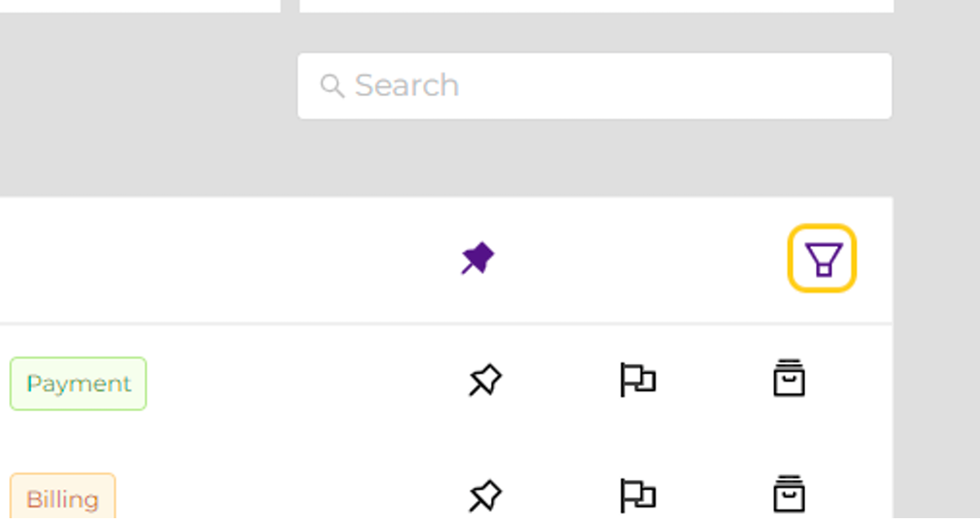Focus the Search input field

click(x=595, y=86)
